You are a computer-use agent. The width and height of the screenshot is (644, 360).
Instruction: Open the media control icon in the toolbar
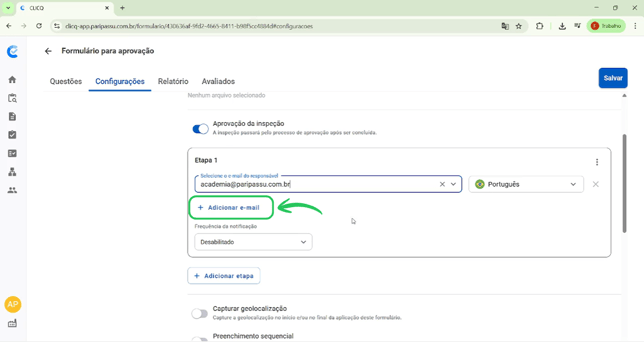(577, 26)
